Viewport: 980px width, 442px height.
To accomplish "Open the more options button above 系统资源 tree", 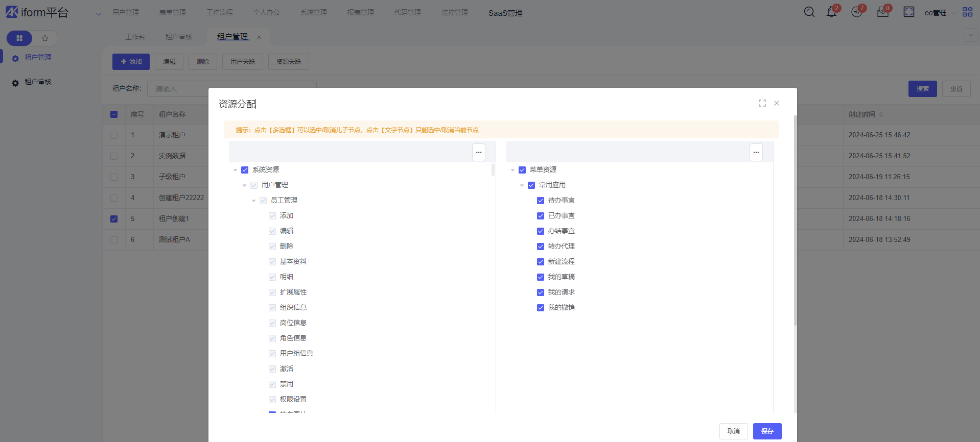I will point(478,152).
